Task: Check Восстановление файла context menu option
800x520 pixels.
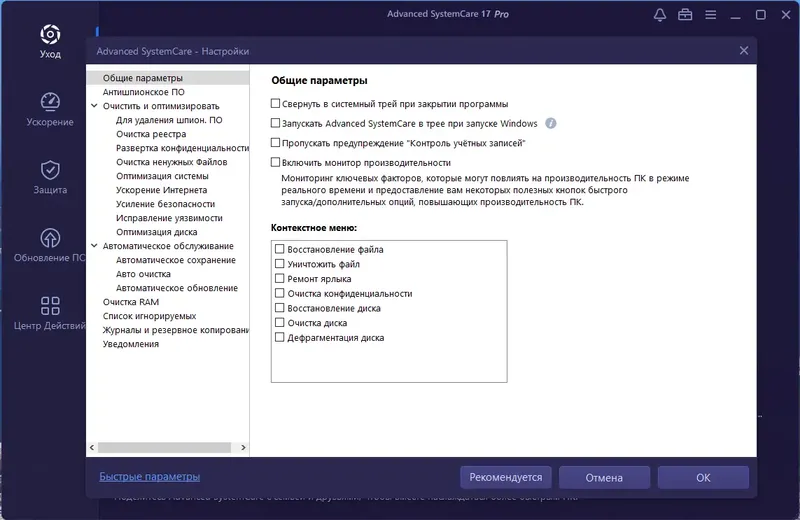Action: pyautogui.click(x=280, y=249)
